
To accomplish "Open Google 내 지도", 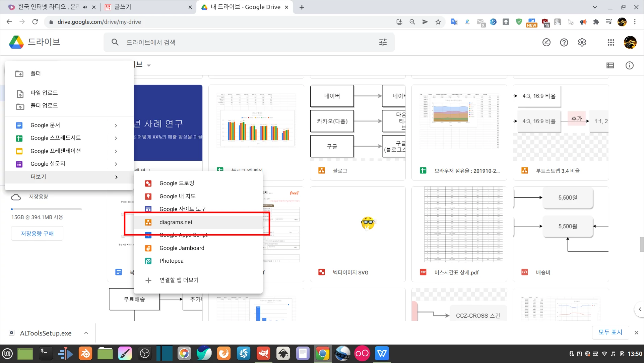I will 177,196.
